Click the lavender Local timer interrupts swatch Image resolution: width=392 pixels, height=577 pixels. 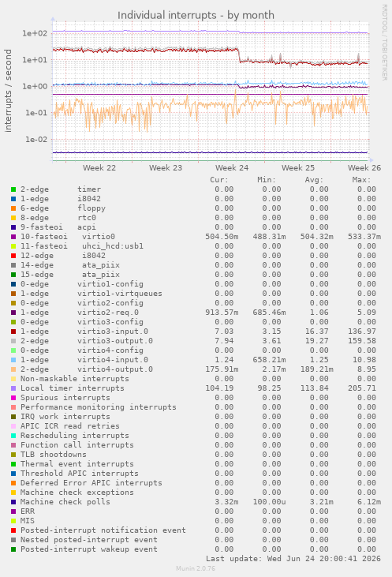13,388
